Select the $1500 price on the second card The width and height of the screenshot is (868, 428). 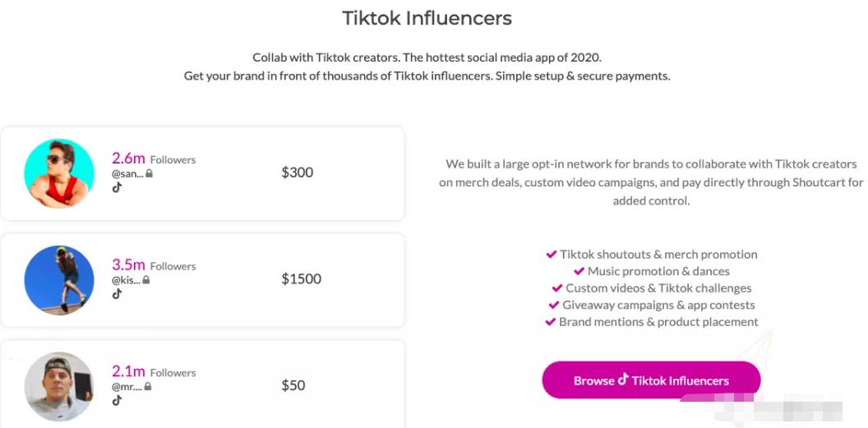point(301,279)
